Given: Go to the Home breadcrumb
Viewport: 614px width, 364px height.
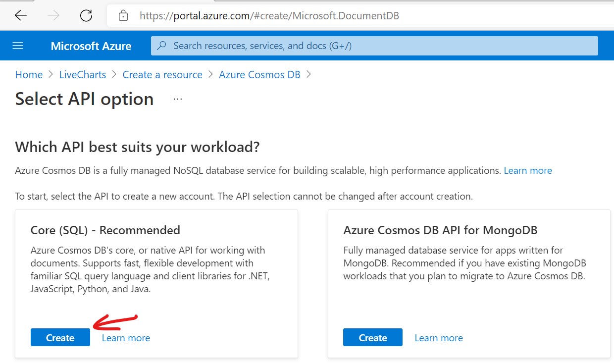Looking at the screenshot, I should (29, 75).
